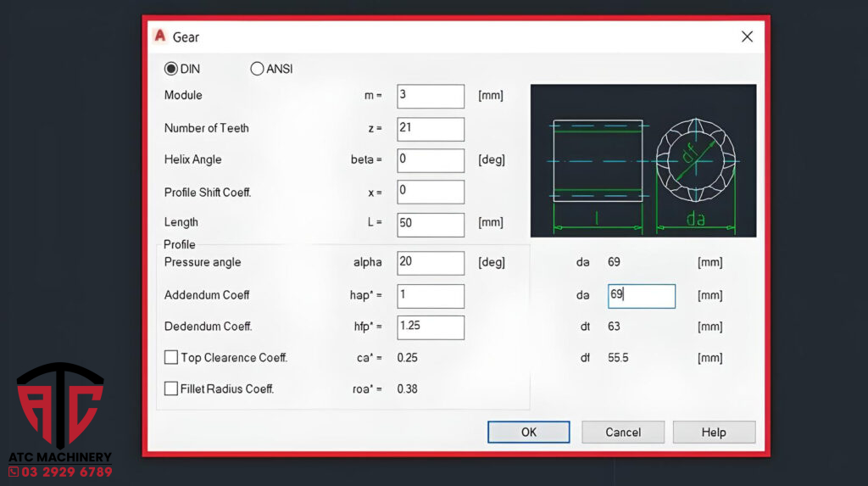Click the editable da diameter field

coord(641,296)
